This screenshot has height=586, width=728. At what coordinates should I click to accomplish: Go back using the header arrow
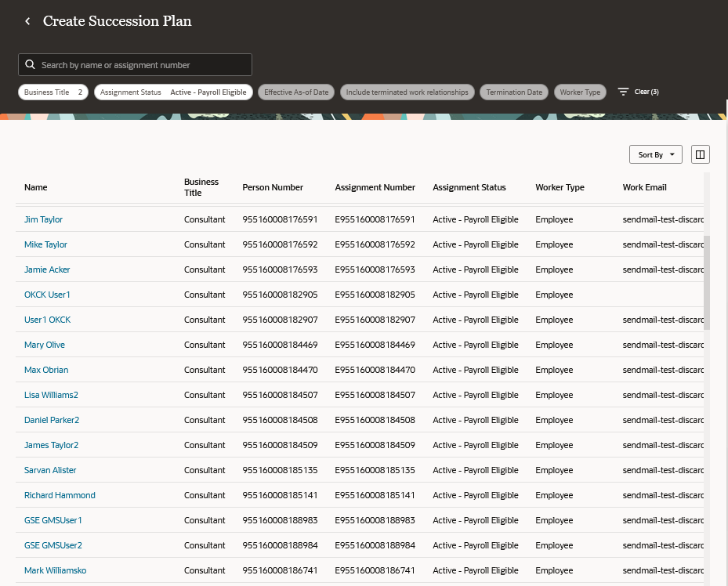[x=28, y=21]
